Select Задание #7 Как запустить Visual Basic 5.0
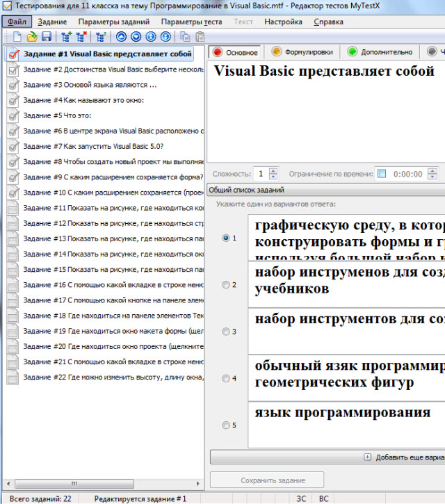Screen dimensions: 445x504 click(x=93, y=147)
